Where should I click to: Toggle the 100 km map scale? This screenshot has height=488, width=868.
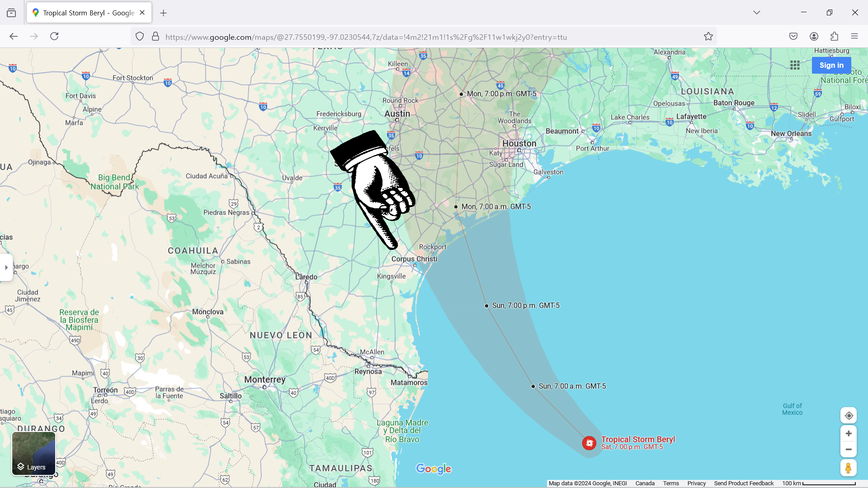coord(819,483)
